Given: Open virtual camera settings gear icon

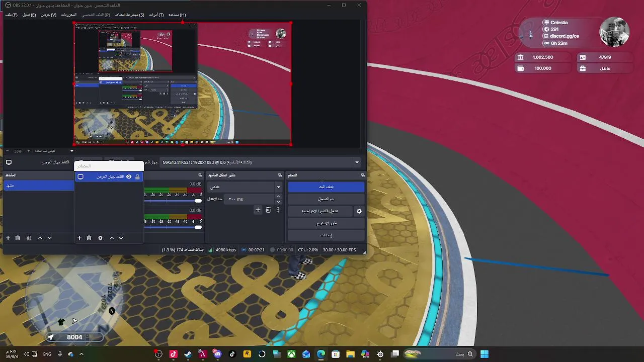Looking at the screenshot, I should (x=359, y=211).
